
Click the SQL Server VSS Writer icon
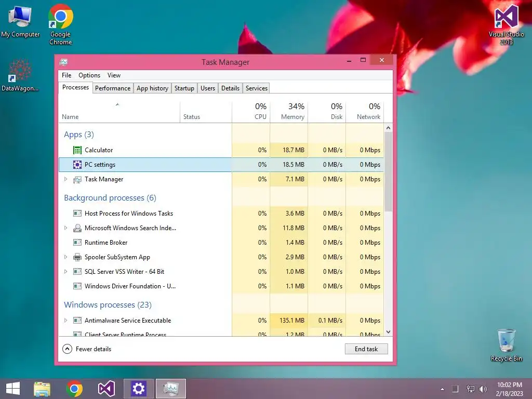tap(77, 271)
